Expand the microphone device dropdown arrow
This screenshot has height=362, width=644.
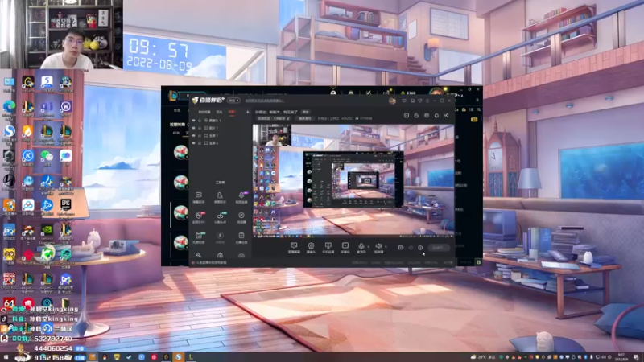tap(368, 247)
